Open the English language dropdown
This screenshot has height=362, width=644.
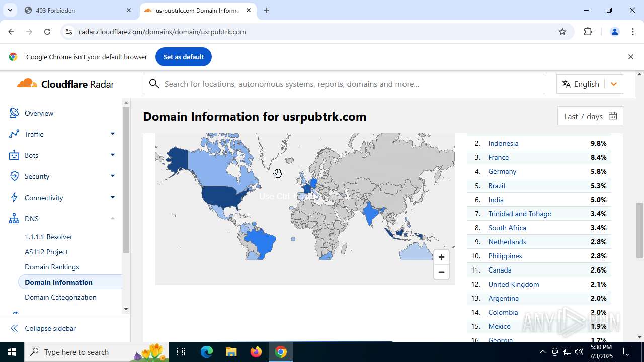590,84
